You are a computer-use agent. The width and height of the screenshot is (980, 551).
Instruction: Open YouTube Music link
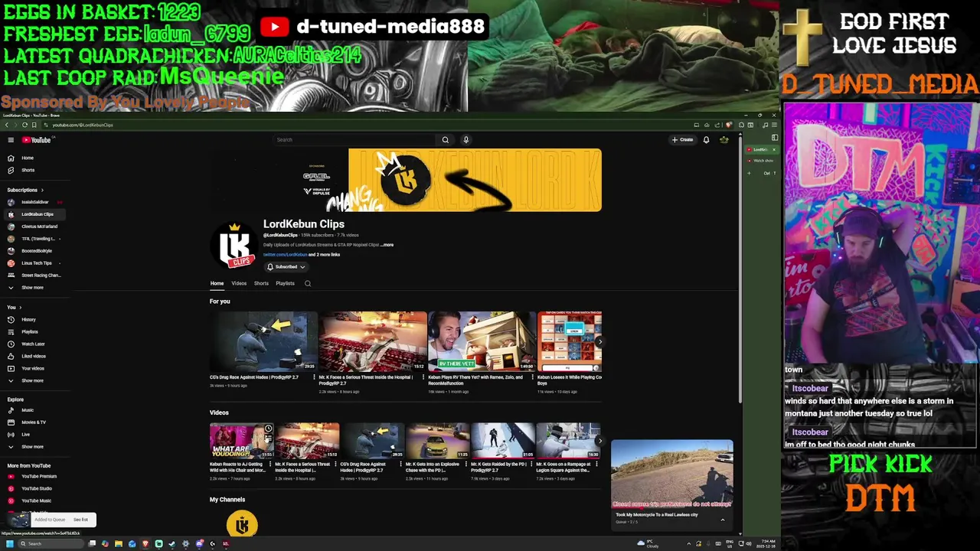[34, 500]
